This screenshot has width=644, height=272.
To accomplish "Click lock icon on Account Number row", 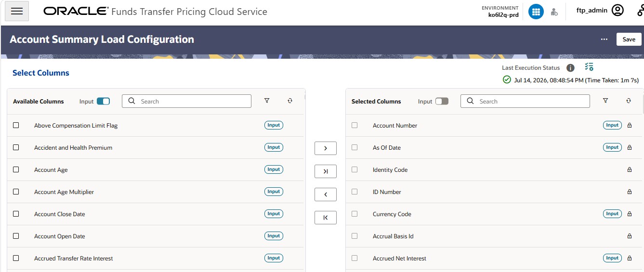I will coord(629,125).
